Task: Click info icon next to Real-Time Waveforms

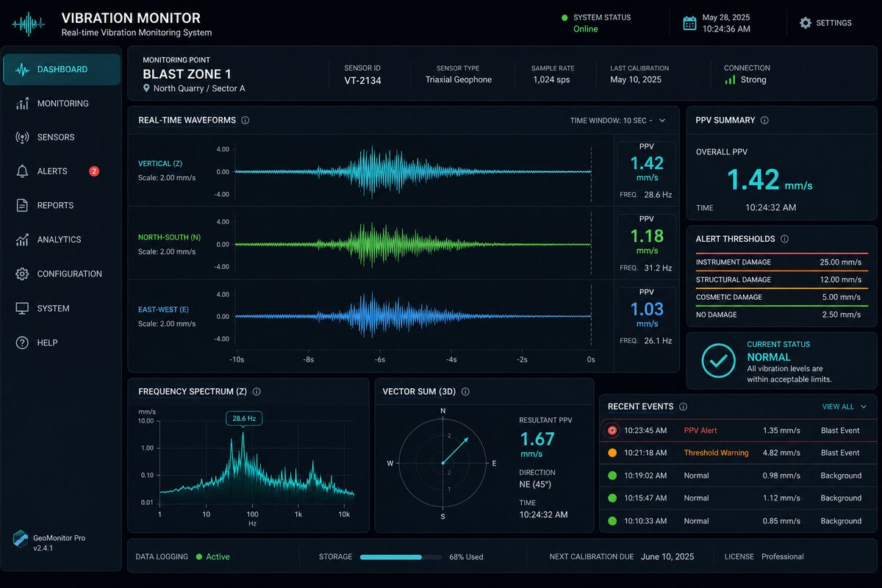Action: click(x=245, y=120)
